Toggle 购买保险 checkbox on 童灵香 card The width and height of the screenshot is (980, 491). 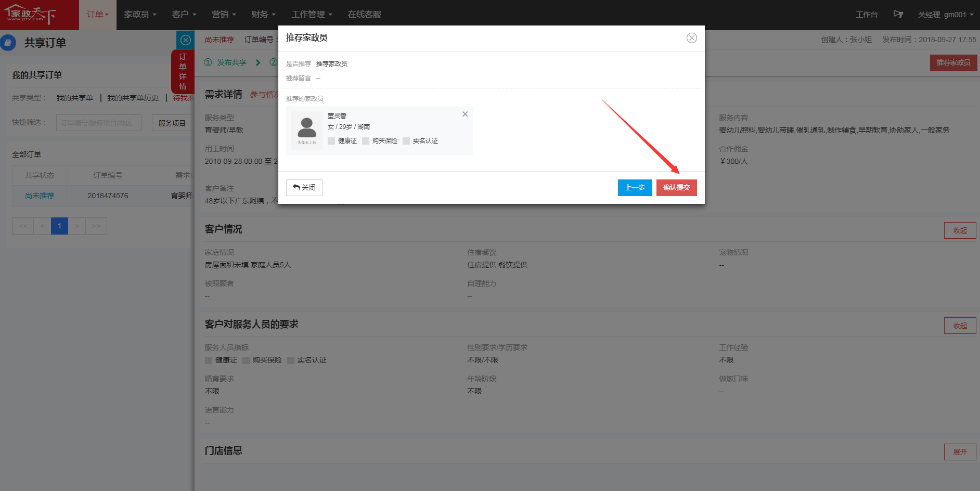pos(366,141)
